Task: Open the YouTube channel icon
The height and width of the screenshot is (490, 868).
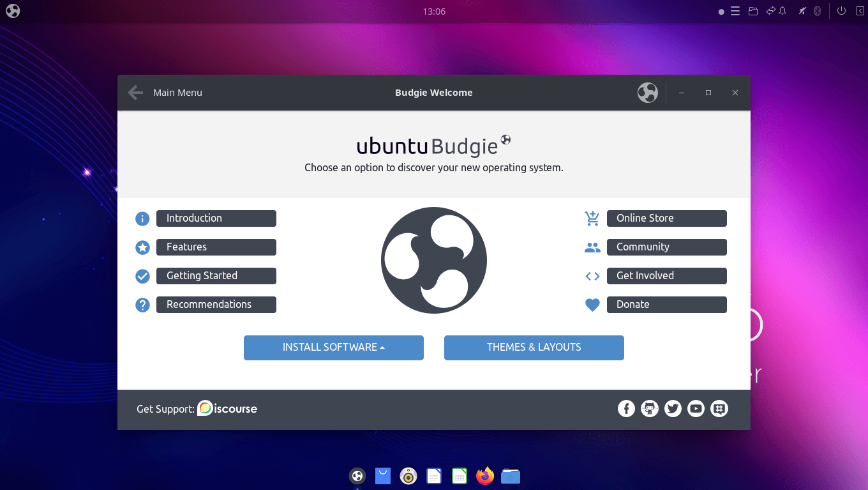Action: click(696, 408)
